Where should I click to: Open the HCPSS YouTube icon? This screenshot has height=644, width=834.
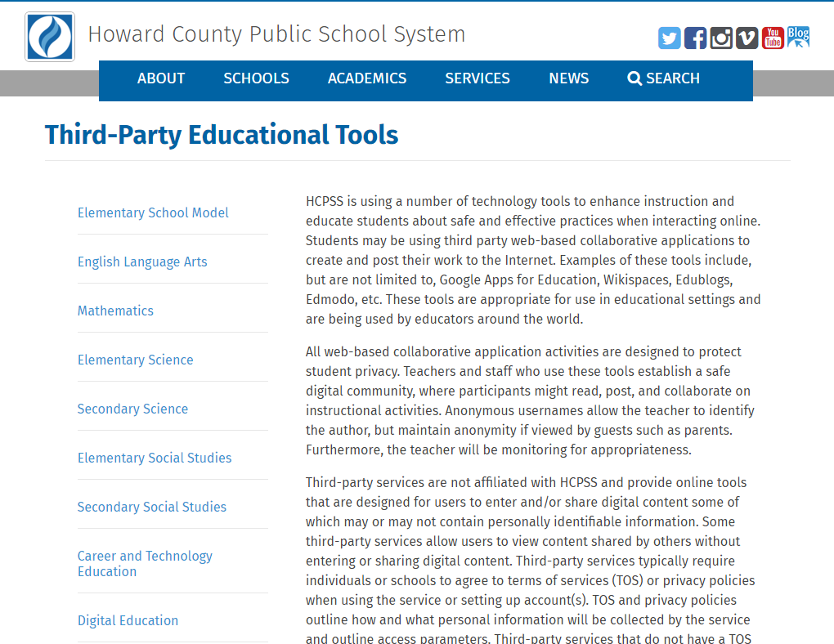pyautogui.click(x=773, y=38)
